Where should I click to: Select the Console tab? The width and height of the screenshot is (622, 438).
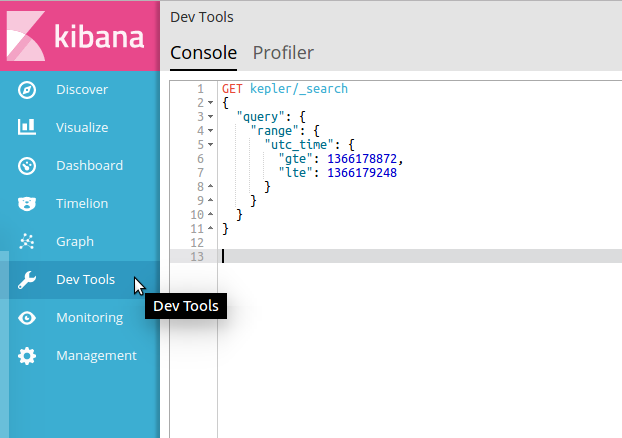coord(204,52)
